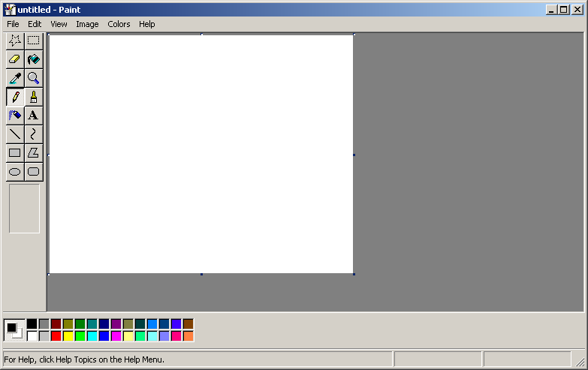Open the Image menu
Image resolution: width=588 pixels, height=370 pixels.
(x=87, y=24)
